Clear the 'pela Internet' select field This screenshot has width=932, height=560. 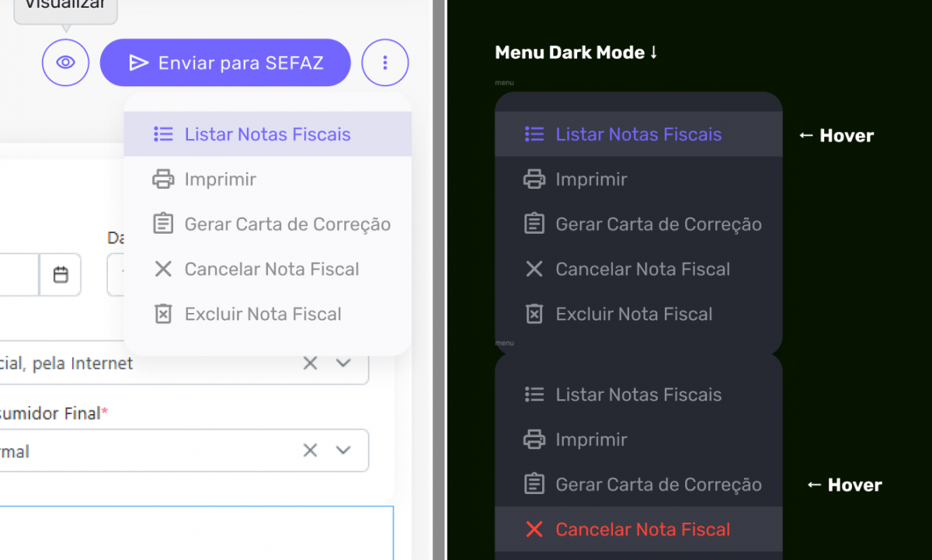[x=310, y=363]
